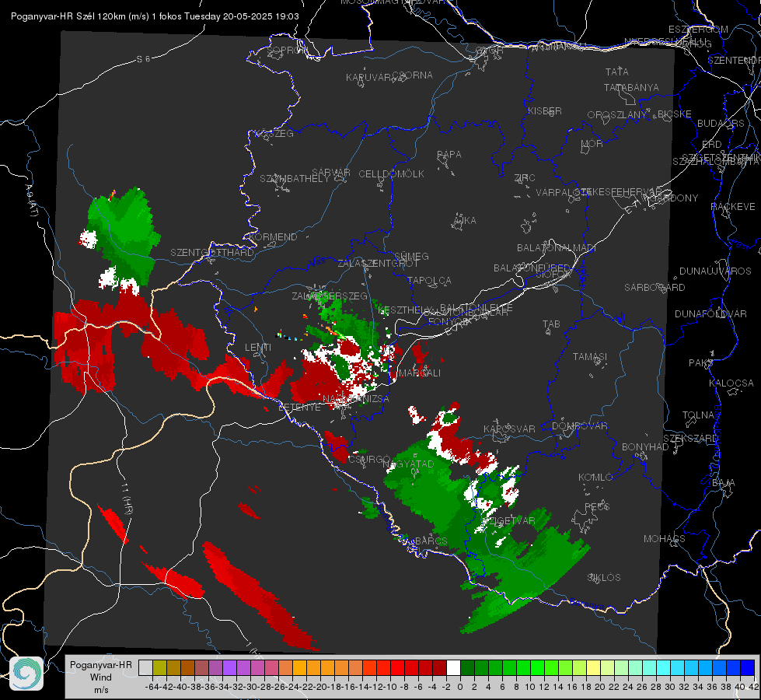Click the RÁCKEVE city label
Screen dimensions: 761x700
pyautogui.click(x=733, y=207)
